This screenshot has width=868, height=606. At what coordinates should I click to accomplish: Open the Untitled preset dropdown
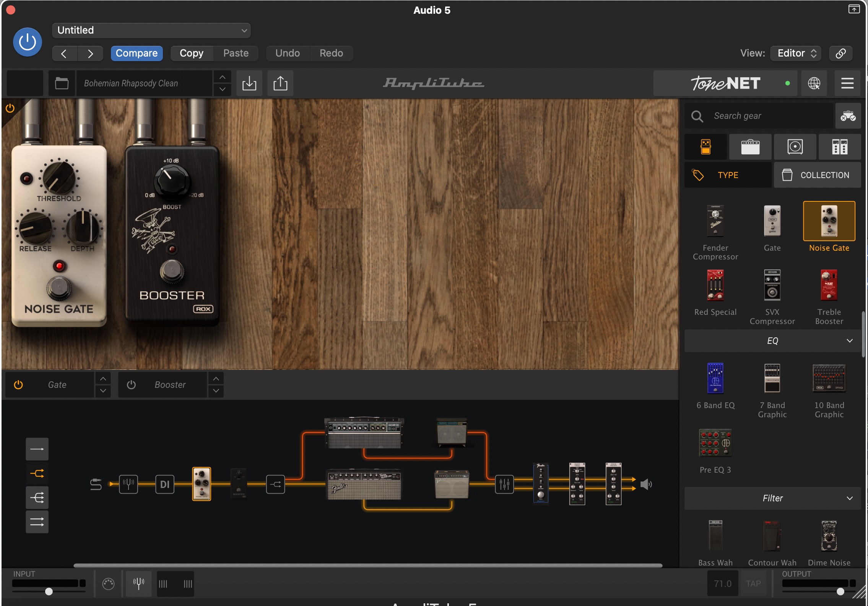tap(151, 31)
